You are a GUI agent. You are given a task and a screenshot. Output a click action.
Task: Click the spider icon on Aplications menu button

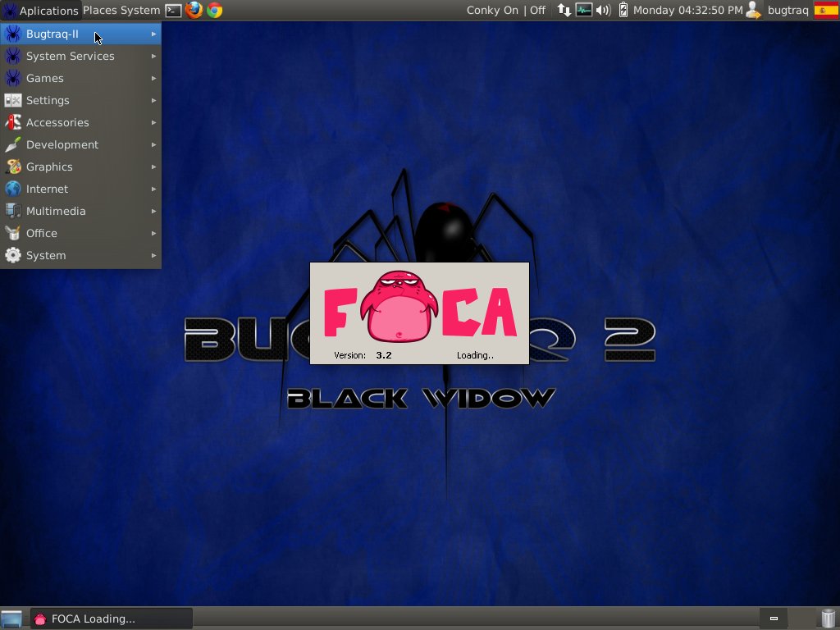point(10,10)
